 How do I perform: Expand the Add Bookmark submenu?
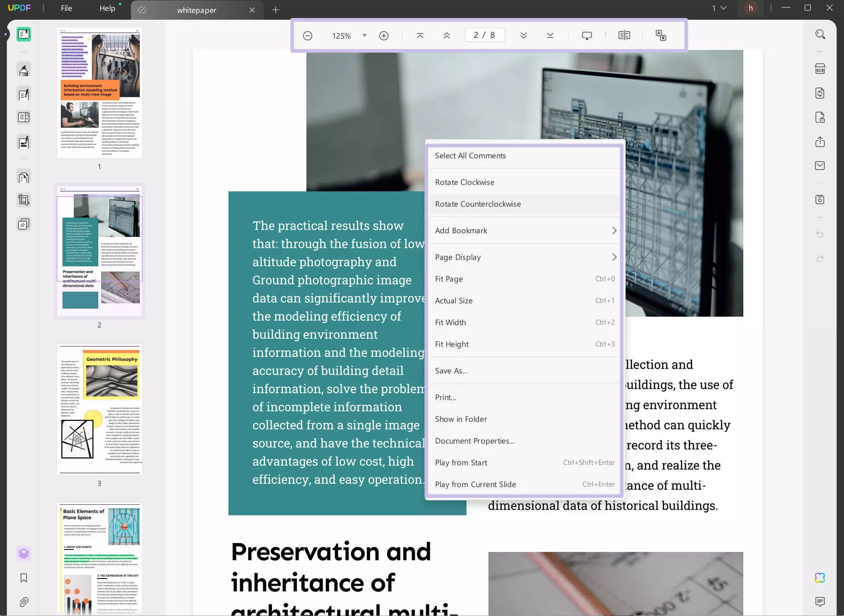pyautogui.click(x=525, y=230)
